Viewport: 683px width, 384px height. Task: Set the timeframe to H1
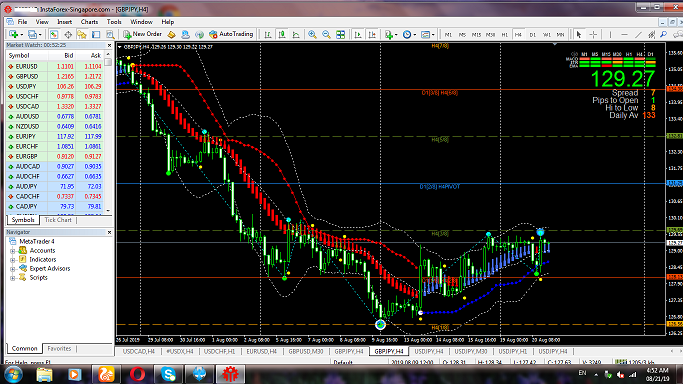click(x=504, y=34)
